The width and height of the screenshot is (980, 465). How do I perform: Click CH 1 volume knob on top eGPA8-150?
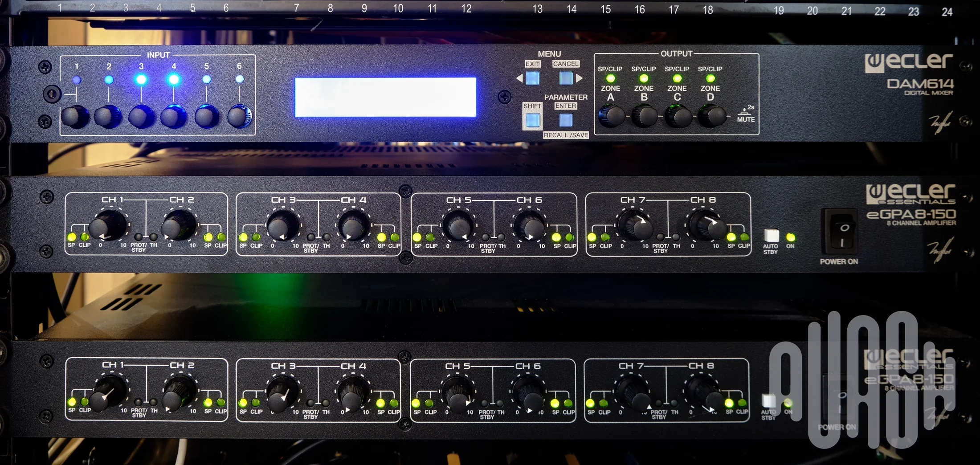pyautogui.click(x=107, y=226)
